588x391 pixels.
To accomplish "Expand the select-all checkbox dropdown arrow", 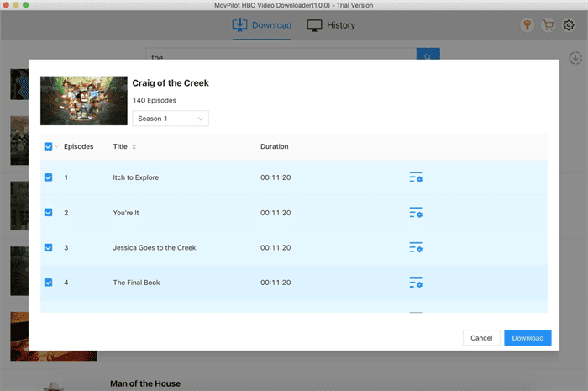I will click(x=56, y=147).
